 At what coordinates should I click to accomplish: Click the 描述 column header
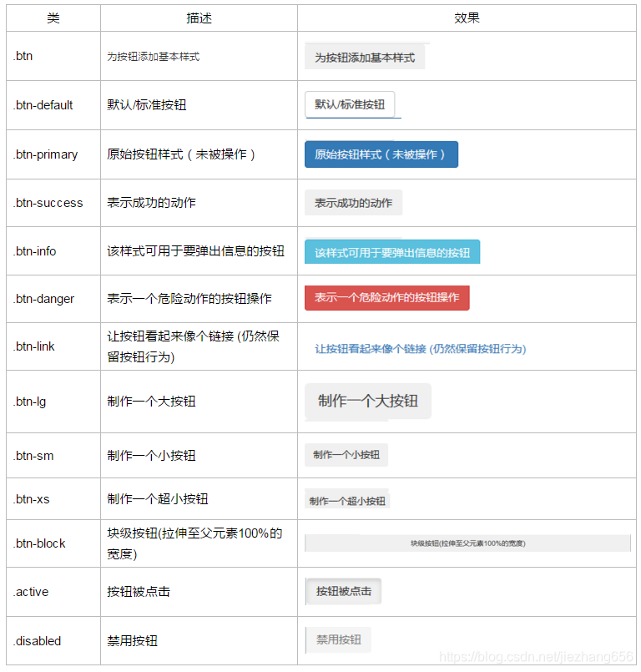point(199,18)
